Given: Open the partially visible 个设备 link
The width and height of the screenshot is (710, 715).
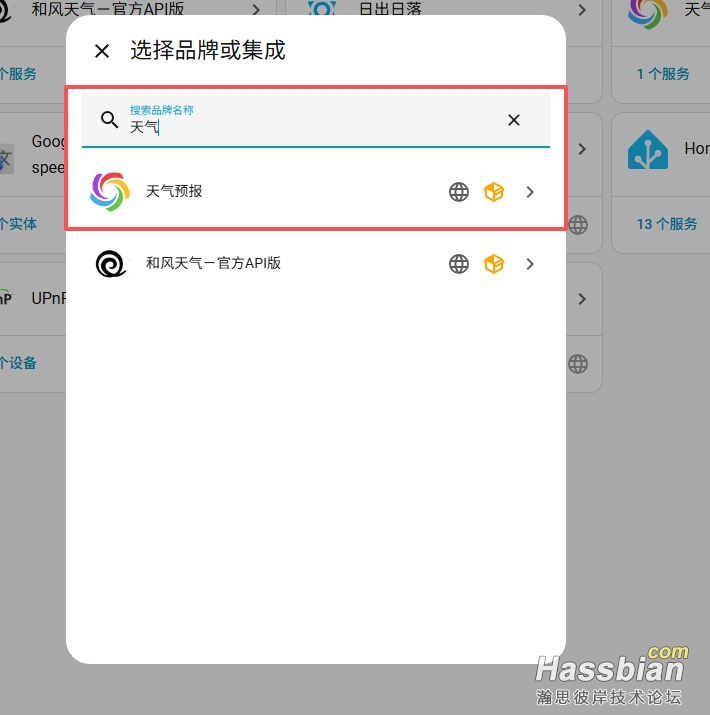Looking at the screenshot, I should pos(18,363).
